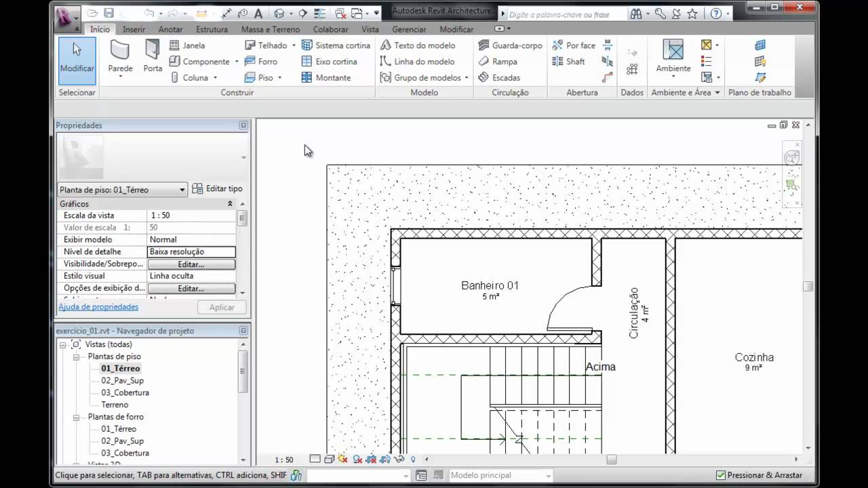Image resolution: width=868 pixels, height=488 pixels.
Task: Select the Guarda-corpo railing tool
Action: (510, 45)
